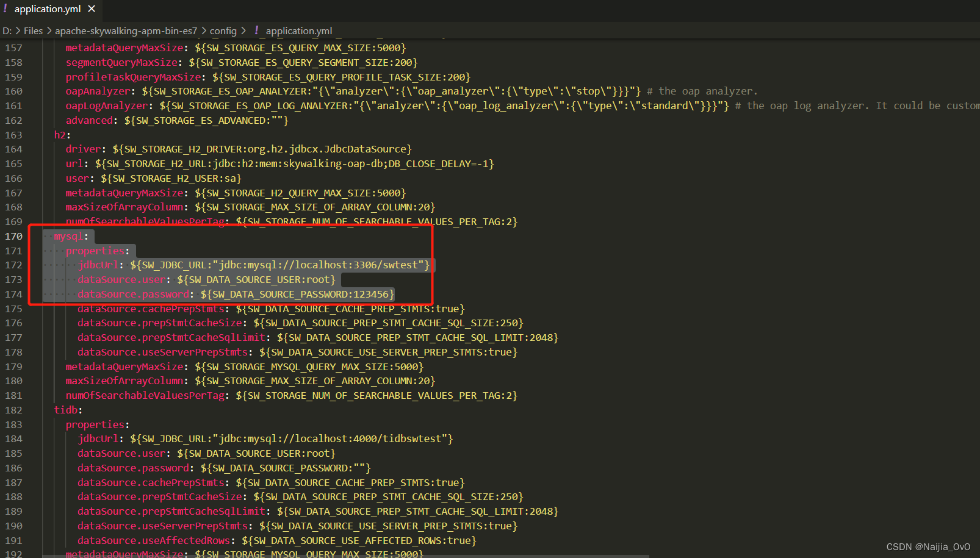Click the YAML icon in breadcrumb
Screen dimensions: 980x558
pyautogui.click(x=256, y=30)
